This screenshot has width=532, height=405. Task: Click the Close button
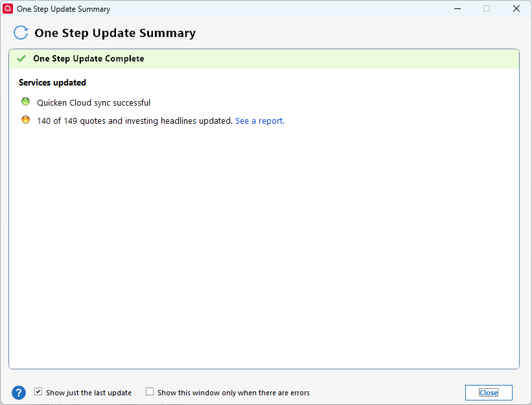pos(489,393)
